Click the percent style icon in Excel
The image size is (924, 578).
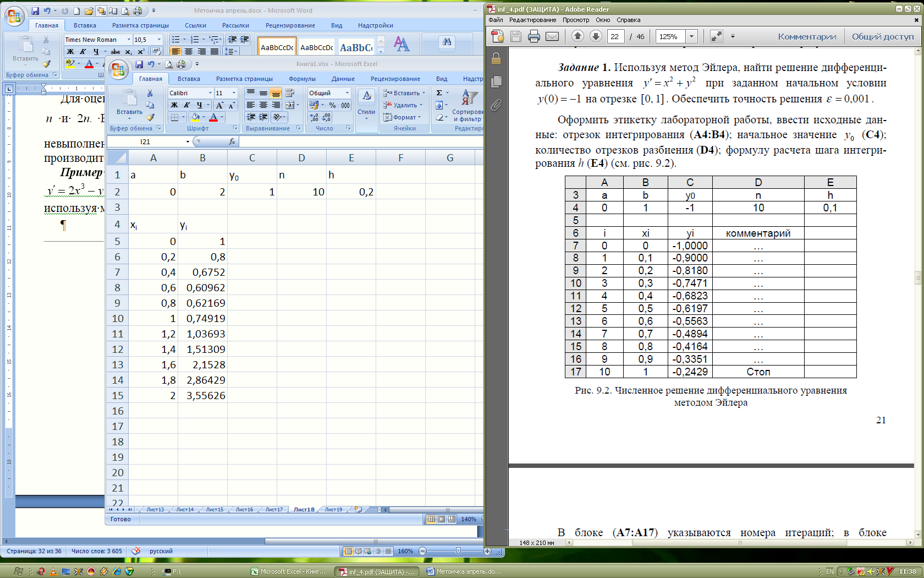(x=332, y=105)
